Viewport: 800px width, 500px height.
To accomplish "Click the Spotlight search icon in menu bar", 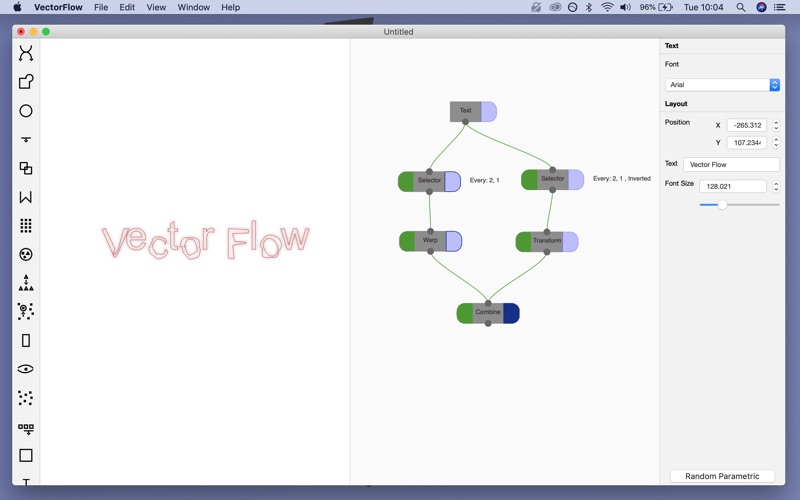I will tap(741, 7).
